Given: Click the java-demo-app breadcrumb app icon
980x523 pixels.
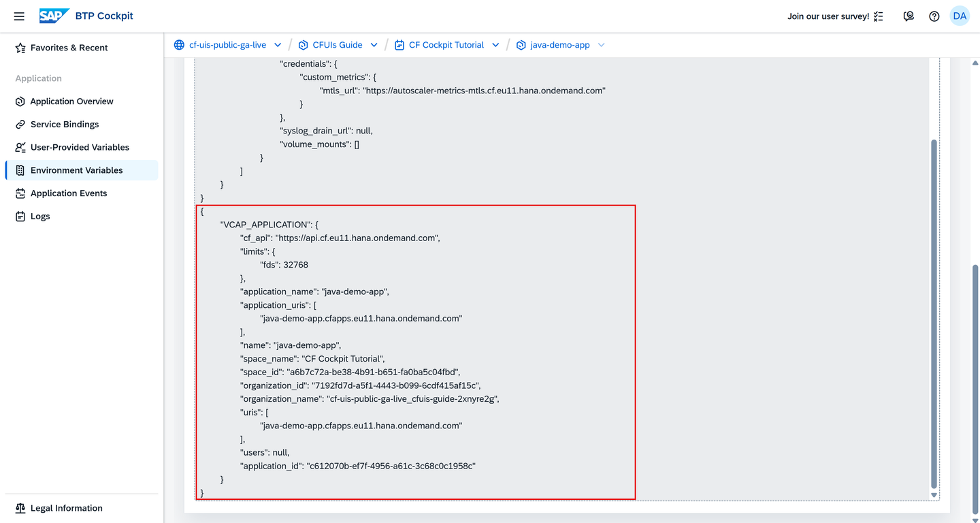Looking at the screenshot, I should (521, 45).
